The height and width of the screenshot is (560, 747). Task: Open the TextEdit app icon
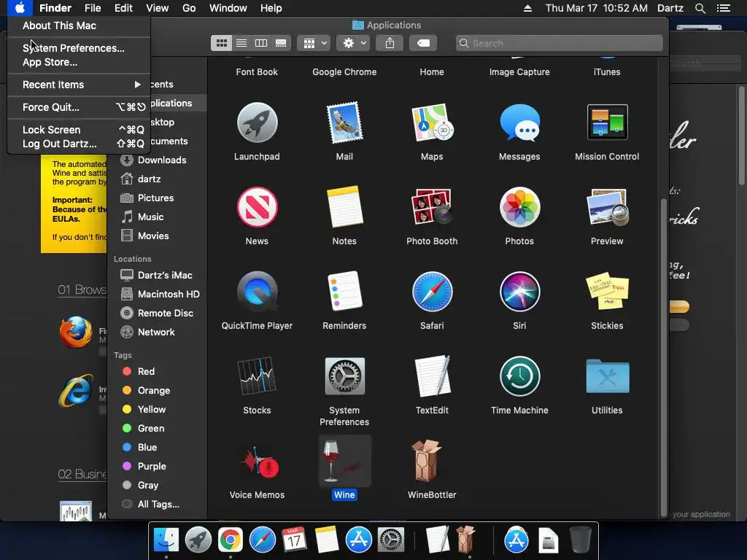pos(432,376)
